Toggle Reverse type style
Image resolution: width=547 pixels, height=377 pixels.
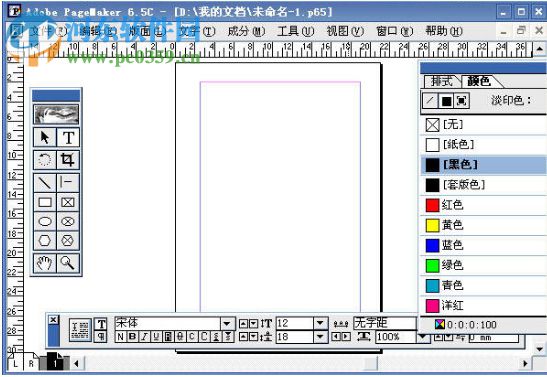[168, 337]
